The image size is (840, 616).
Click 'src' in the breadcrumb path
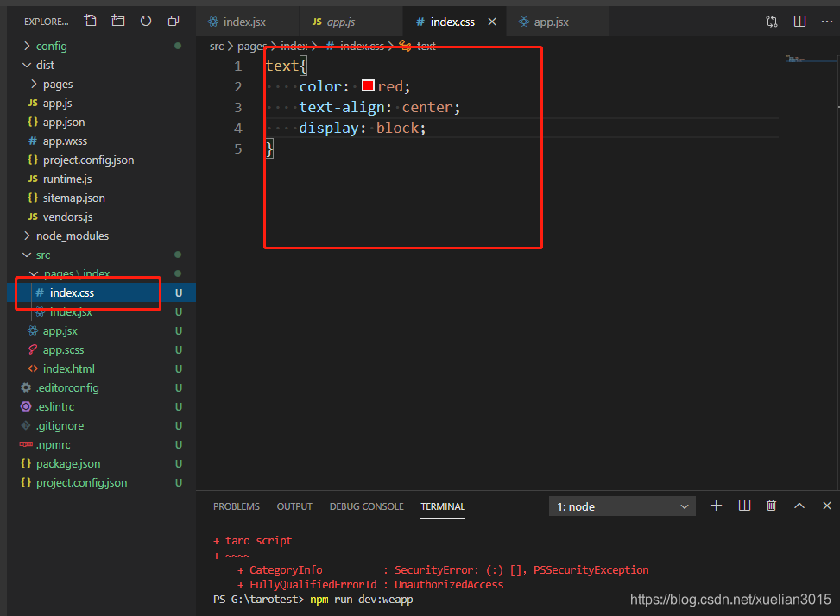coord(217,46)
